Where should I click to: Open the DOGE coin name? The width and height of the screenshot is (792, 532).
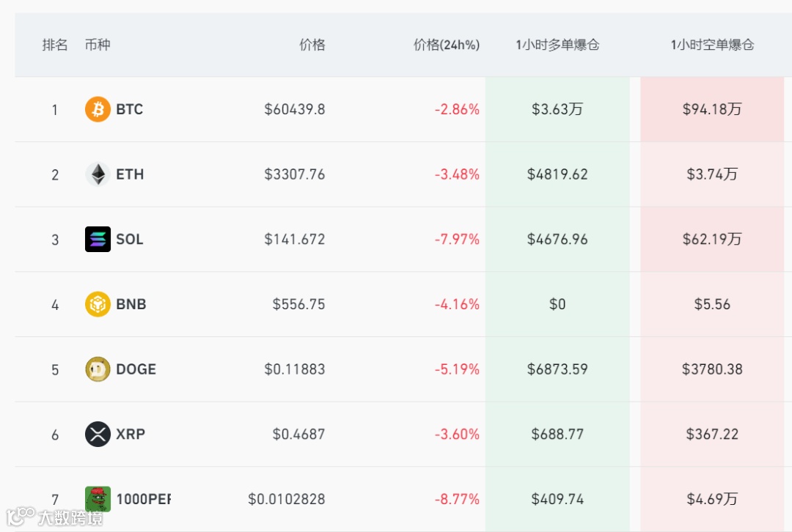(136, 369)
